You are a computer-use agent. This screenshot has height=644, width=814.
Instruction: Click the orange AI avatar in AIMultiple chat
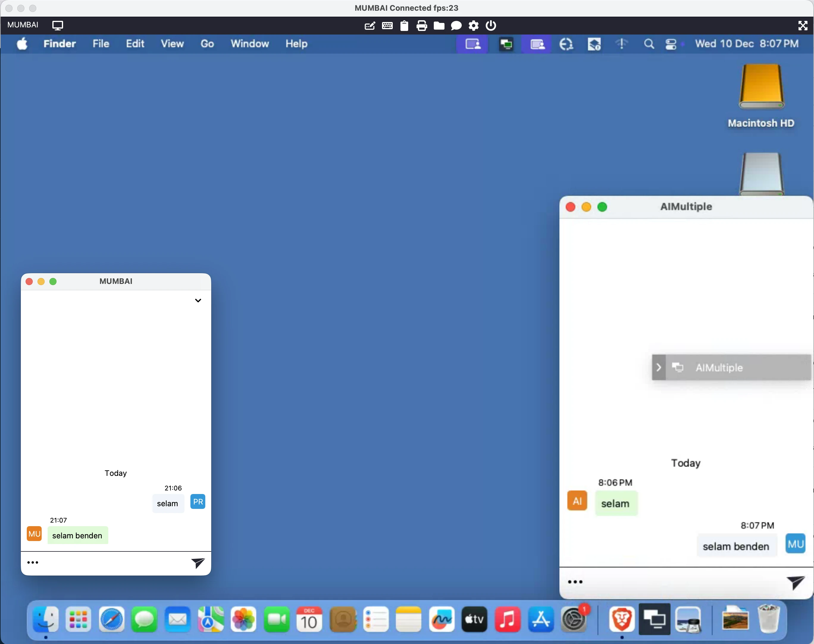click(x=577, y=501)
